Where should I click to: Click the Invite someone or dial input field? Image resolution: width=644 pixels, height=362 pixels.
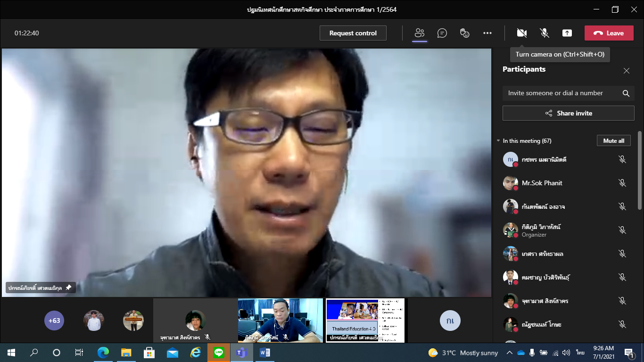(x=561, y=93)
